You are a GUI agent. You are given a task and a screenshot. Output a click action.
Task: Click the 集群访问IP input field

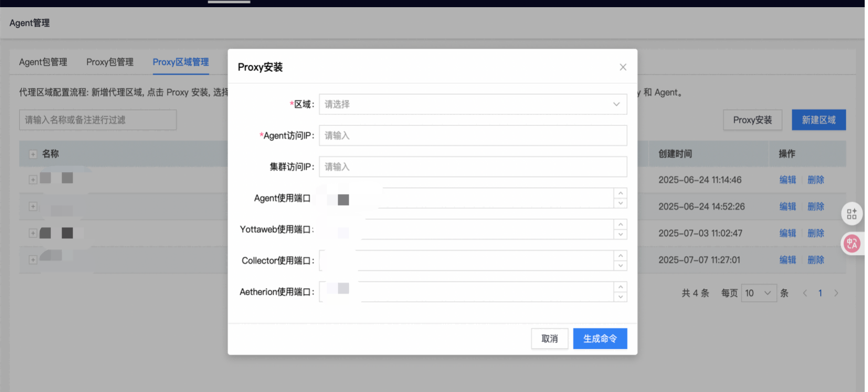click(473, 167)
